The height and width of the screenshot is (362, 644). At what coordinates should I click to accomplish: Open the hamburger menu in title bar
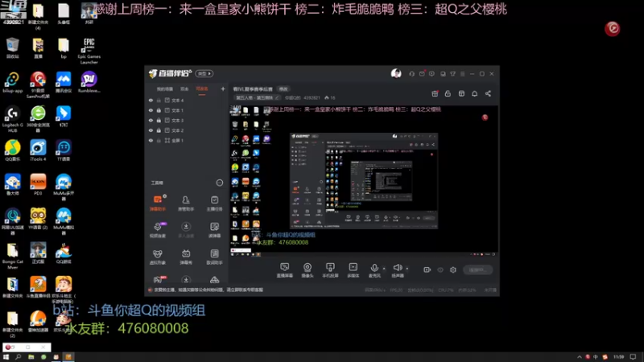tap(462, 74)
